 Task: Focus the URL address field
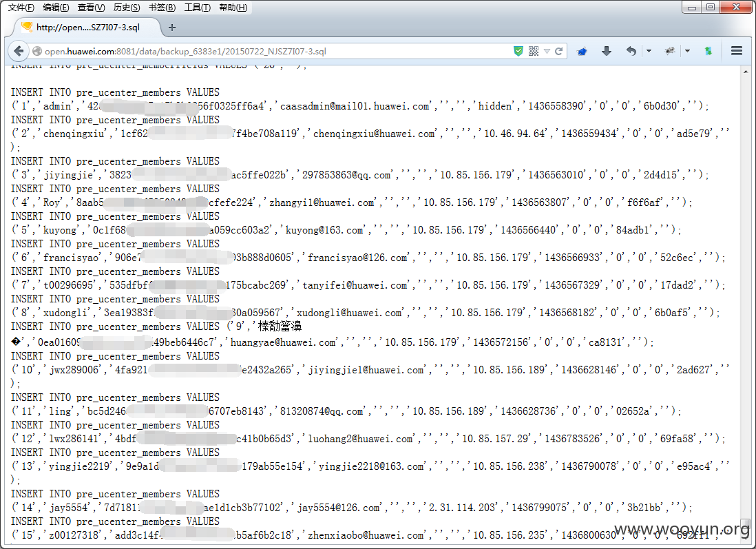pos(275,51)
